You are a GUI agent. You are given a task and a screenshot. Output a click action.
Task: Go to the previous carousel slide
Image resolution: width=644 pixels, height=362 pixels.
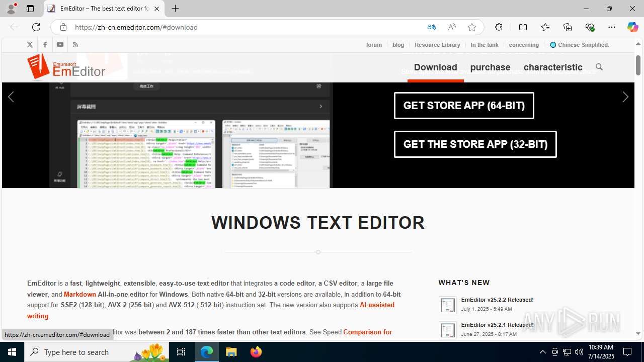(x=11, y=97)
